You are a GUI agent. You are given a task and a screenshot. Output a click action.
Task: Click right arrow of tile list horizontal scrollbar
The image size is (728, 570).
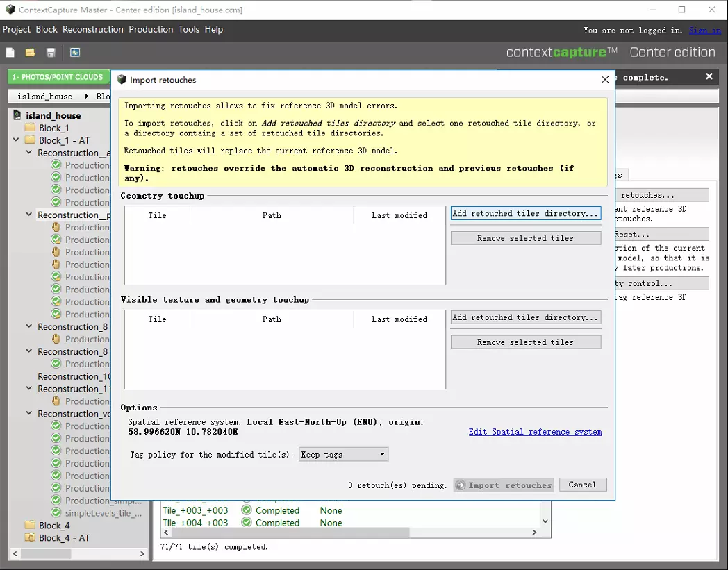click(x=534, y=532)
